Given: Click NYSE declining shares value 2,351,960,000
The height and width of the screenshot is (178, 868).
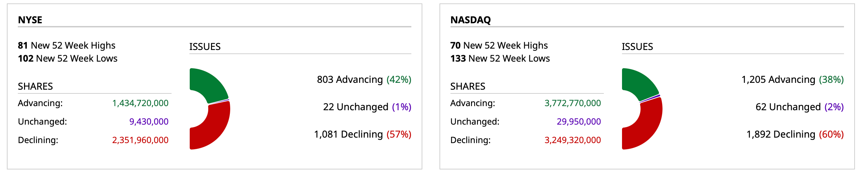Looking at the screenshot, I should pyautogui.click(x=140, y=140).
